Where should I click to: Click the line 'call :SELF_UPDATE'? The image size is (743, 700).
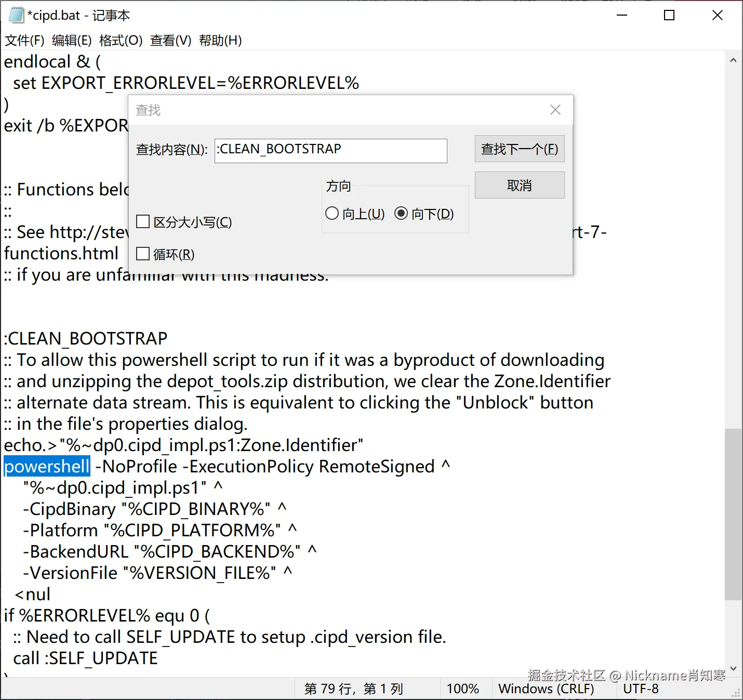[x=85, y=658]
